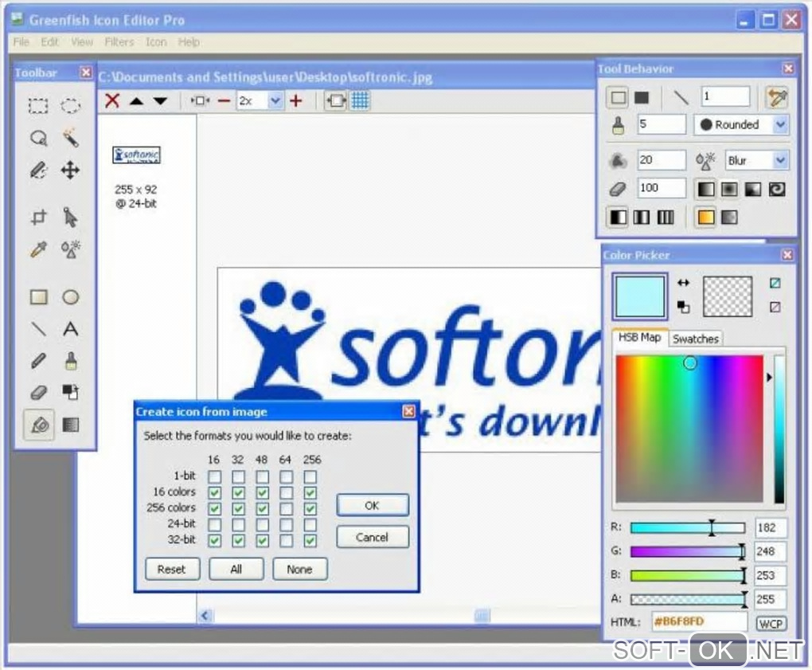Uncheck 256 colors at size 48
The height and width of the screenshot is (670, 812).
click(x=263, y=508)
